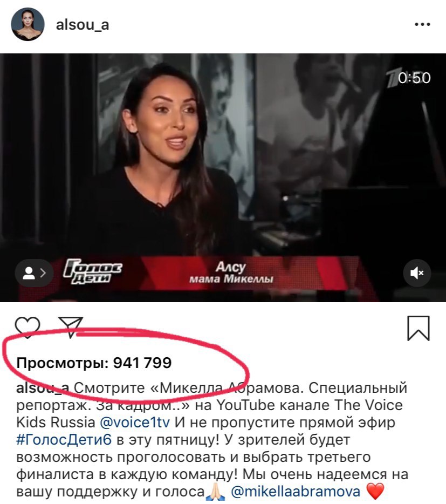446x504 pixels.
Task: Click the praying hands emoji in caption
Action: (x=215, y=492)
